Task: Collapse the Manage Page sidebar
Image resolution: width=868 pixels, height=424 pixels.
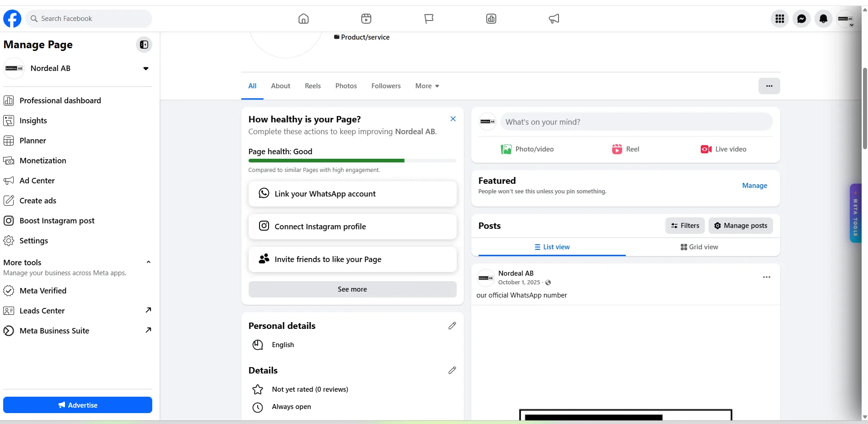Action: pos(144,45)
